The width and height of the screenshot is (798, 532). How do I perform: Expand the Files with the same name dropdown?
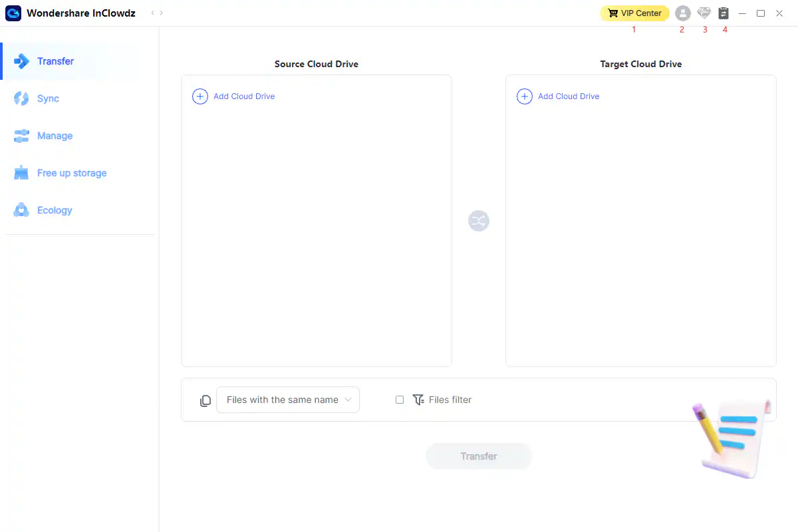(288, 400)
